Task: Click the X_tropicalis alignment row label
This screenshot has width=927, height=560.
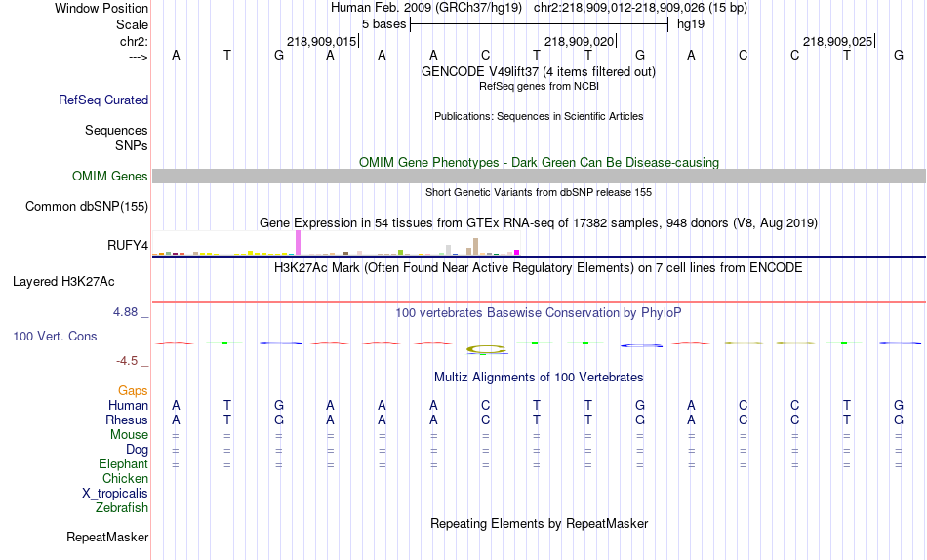Action: coord(115,494)
